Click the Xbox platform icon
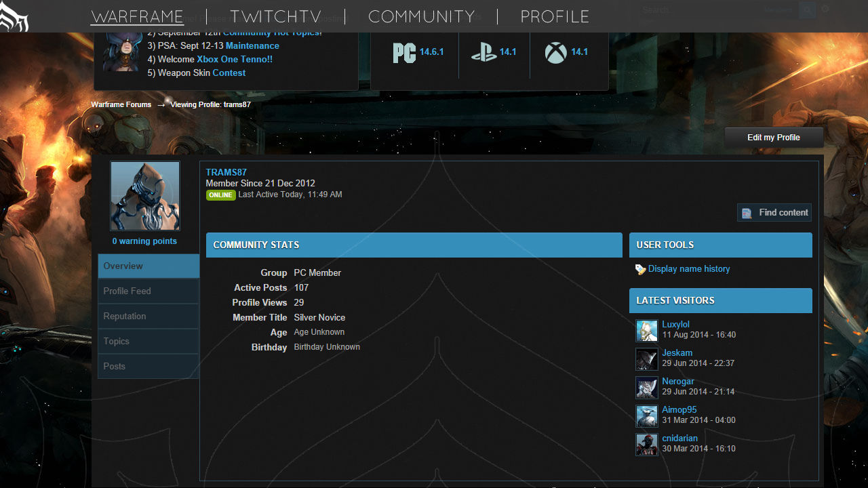The width and height of the screenshot is (868, 488). (x=555, y=52)
